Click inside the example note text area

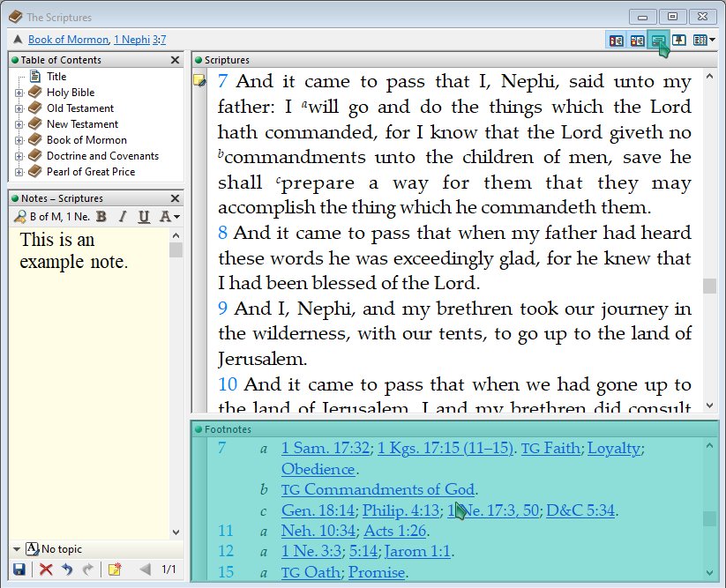click(x=89, y=383)
